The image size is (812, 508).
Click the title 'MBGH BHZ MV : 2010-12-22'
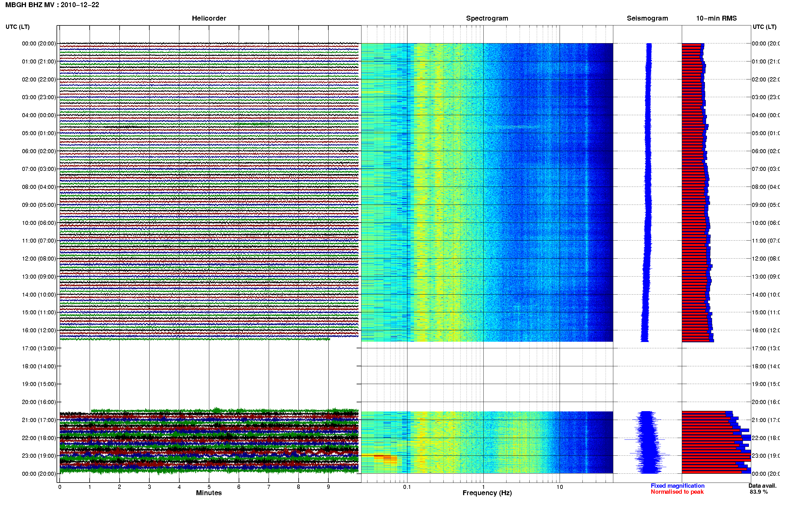(52, 5)
